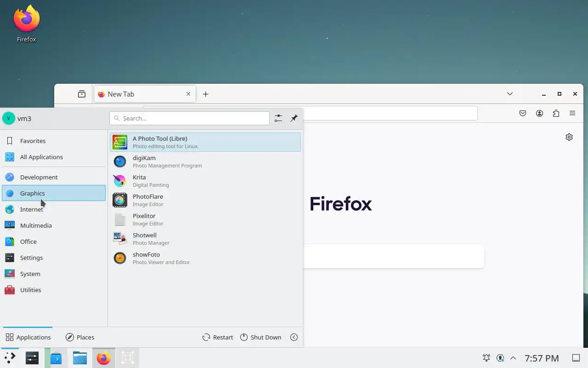
Task: Open the Firefox hamburger menu
Action: tap(572, 113)
